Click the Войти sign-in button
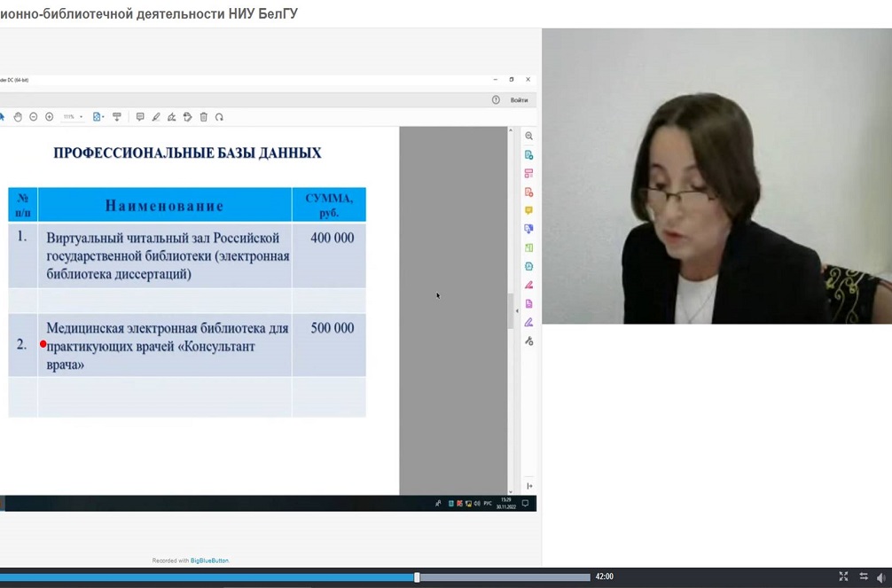The height and width of the screenshot is (588, 892). 519,100
